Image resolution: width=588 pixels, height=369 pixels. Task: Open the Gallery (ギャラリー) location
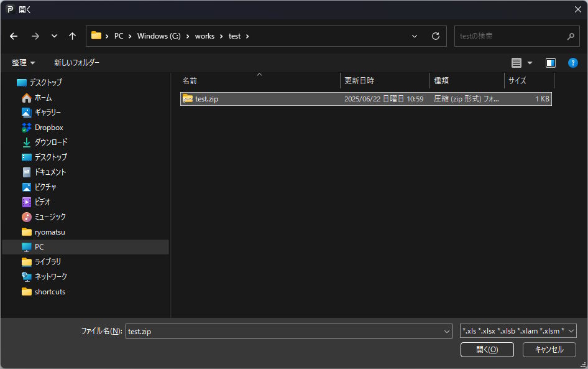47,113
